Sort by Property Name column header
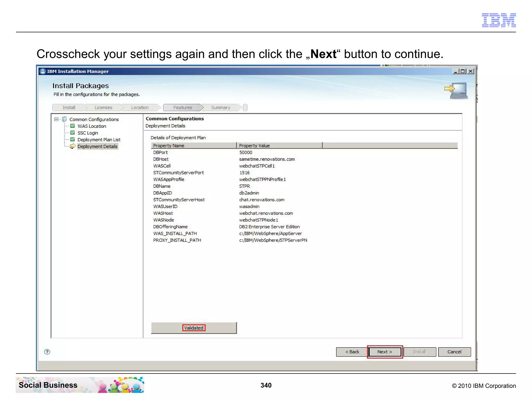Image resolution: width=532 pixels, height=399 pixels. pyautogui.click(x=194, y=145)
